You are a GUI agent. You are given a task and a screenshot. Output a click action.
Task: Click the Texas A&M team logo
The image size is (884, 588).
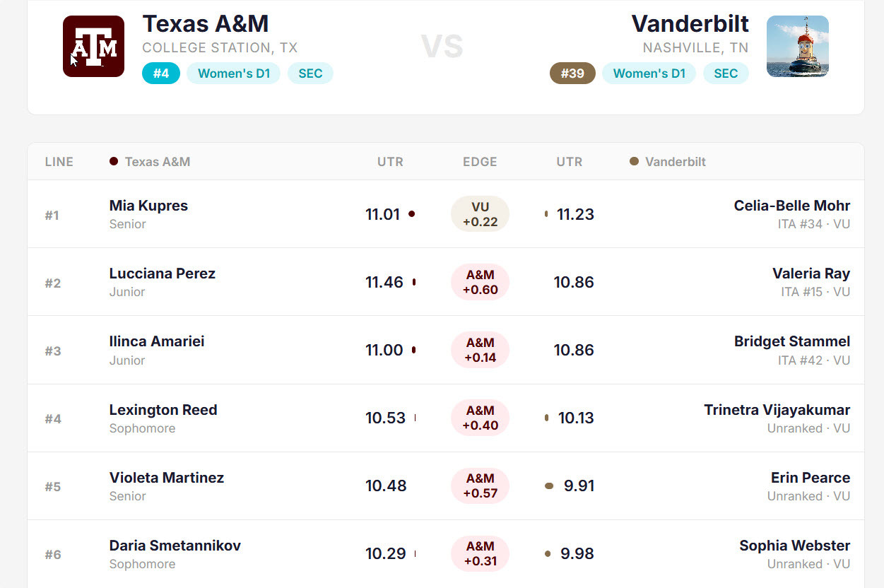coord(93,46)
